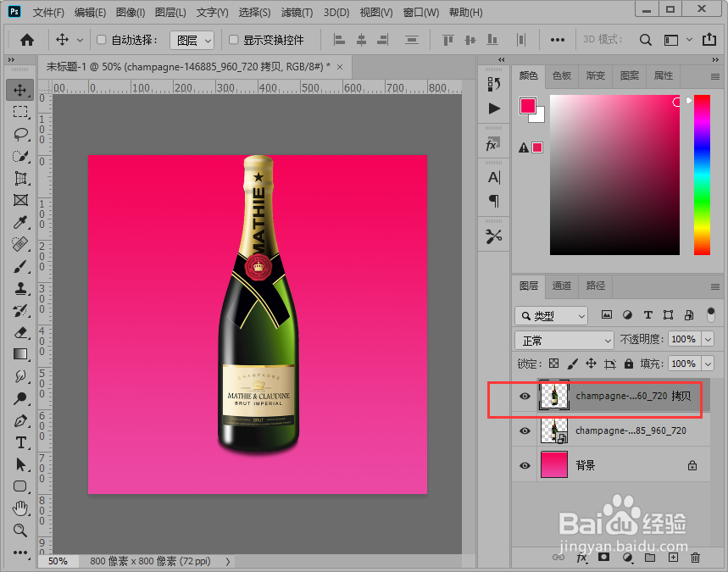This screenshot has width=728, height=572.
Task: Select the Brush tool
Action: click(20, 266)
